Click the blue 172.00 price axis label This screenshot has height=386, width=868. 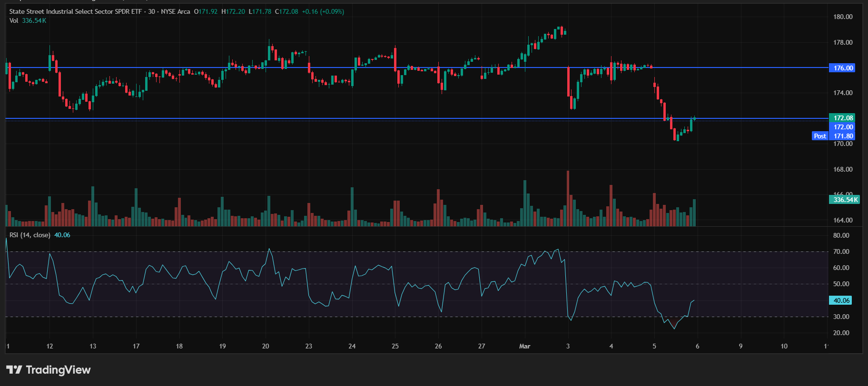(843, 127)
